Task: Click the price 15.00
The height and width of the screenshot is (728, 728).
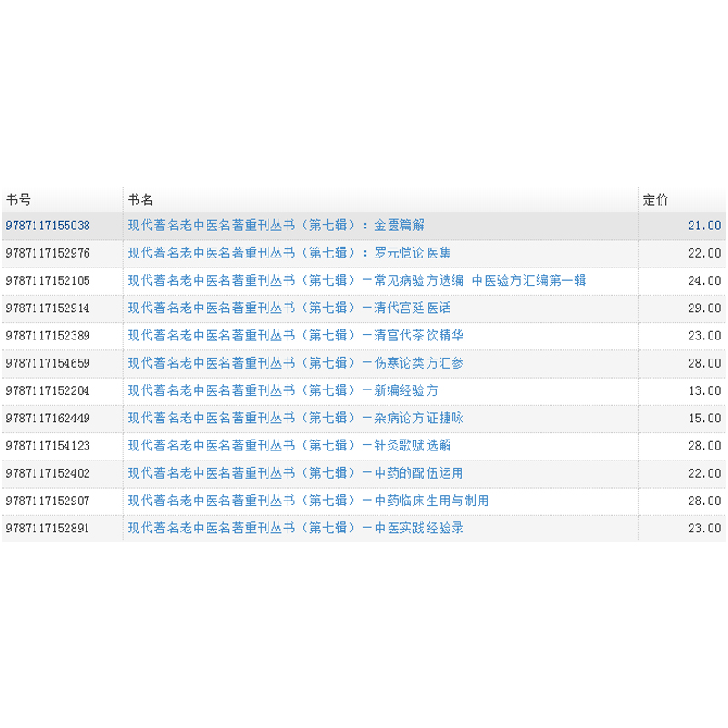Action: coord(704,418)
